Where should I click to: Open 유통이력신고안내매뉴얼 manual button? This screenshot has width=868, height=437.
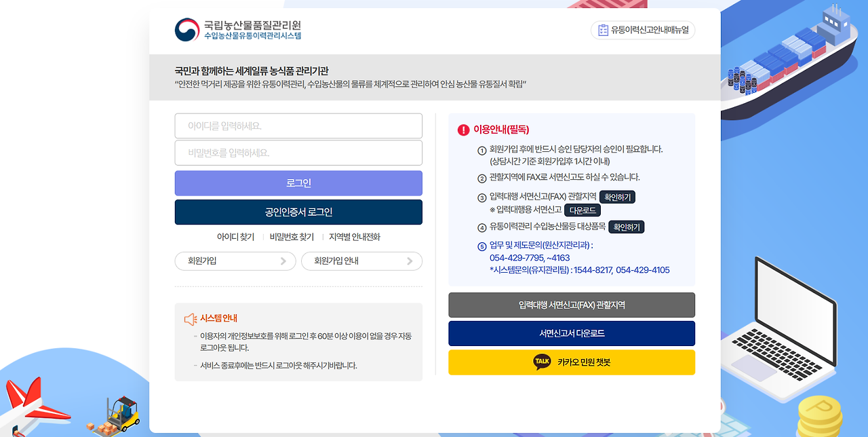(643, 30)
